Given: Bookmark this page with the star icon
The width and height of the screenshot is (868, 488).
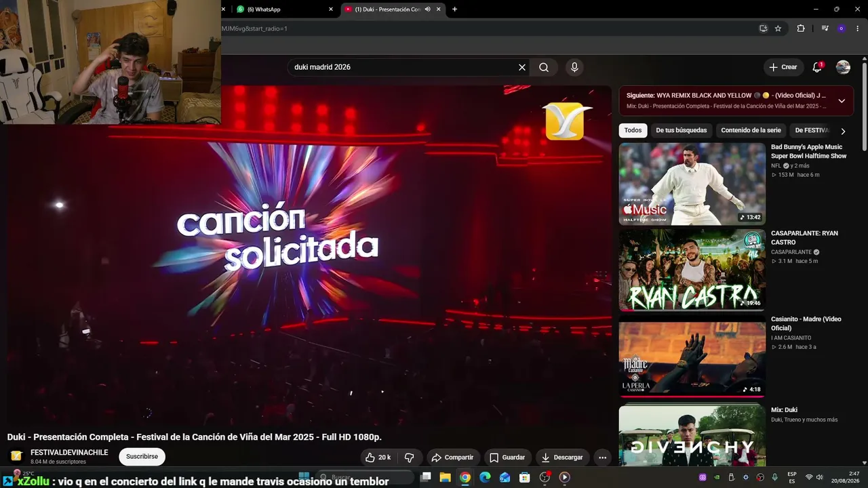Looking at the screenshot, I should point(778,28).
